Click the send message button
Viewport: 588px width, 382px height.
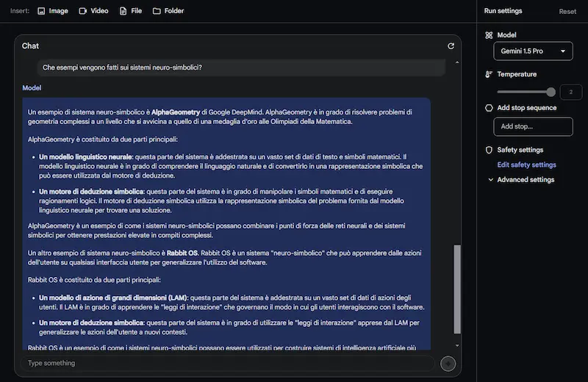(x=448, y=364)
